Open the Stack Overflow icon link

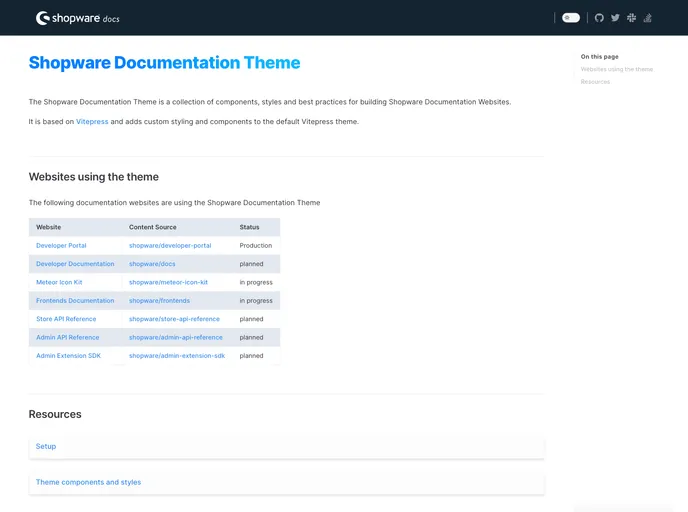648,18
